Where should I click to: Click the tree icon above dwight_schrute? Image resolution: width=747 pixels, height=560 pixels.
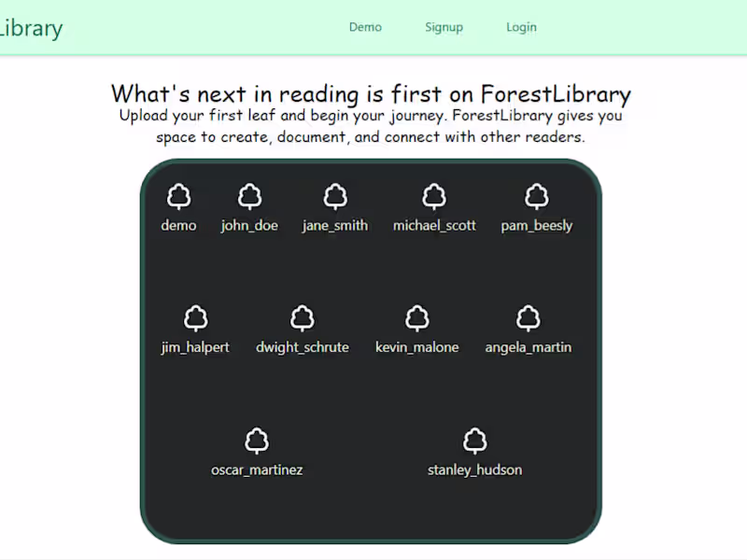303,319
